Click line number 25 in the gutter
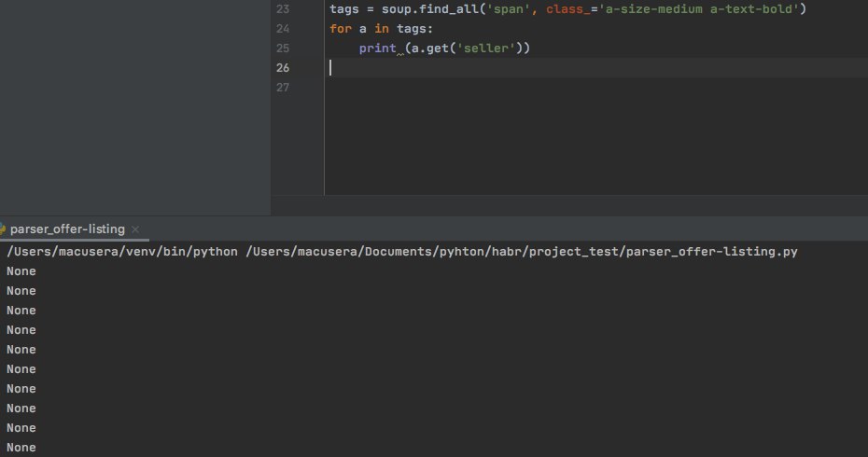Image resolution: width=868 pixels, height=457 pixels. (283, 48)
